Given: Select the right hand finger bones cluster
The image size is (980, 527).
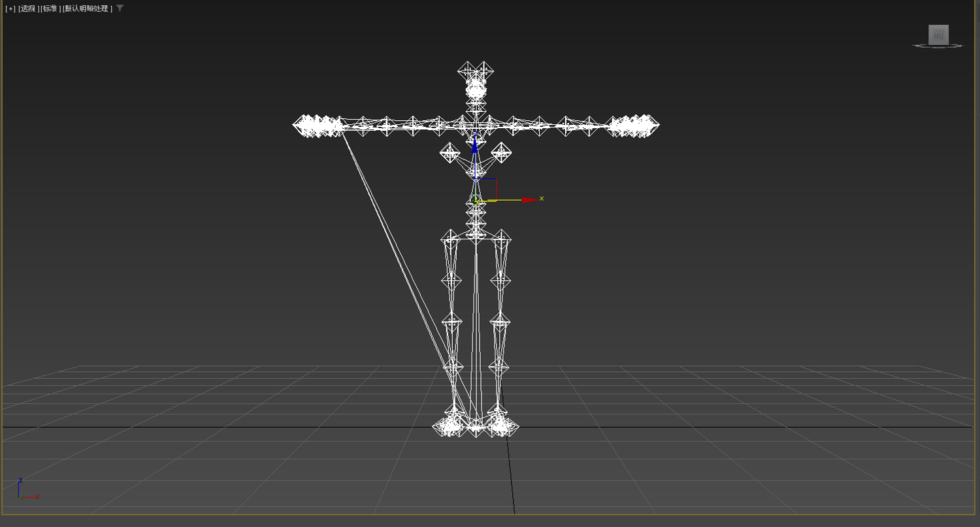Looking at the screenshot, I should 632,126.
